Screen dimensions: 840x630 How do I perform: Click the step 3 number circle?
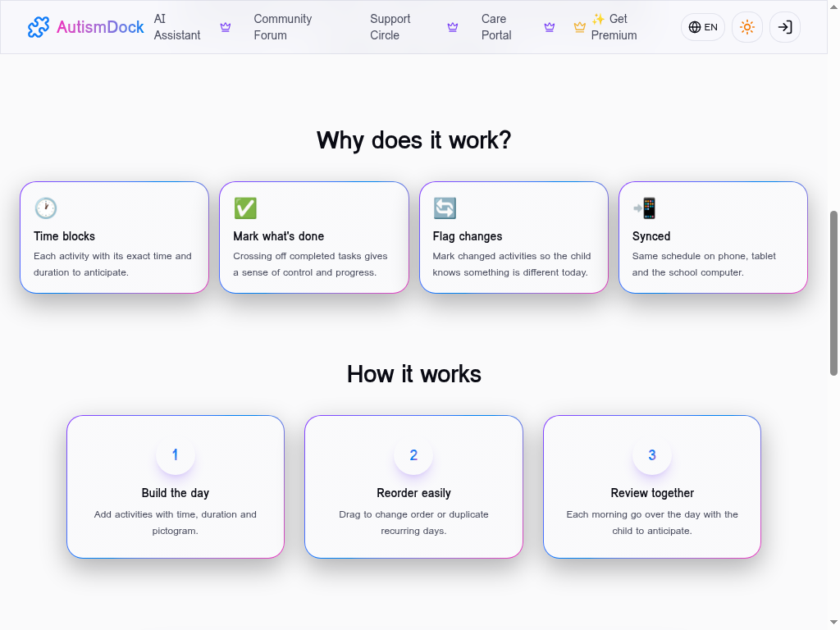point(652,454)
